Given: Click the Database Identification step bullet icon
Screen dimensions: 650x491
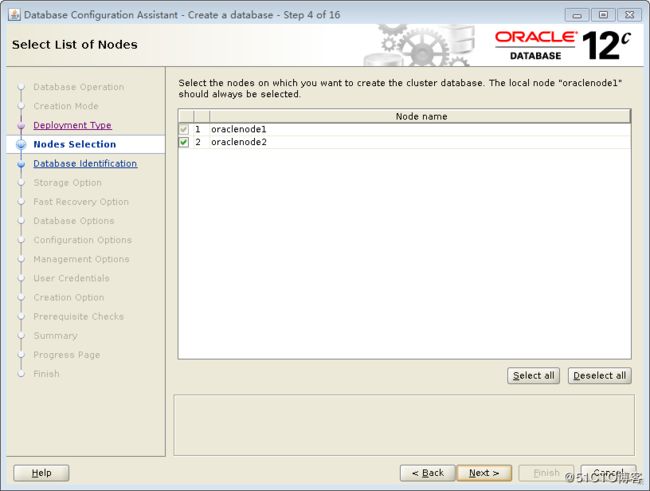Looking at the screenshot, I should click(21, 164).
